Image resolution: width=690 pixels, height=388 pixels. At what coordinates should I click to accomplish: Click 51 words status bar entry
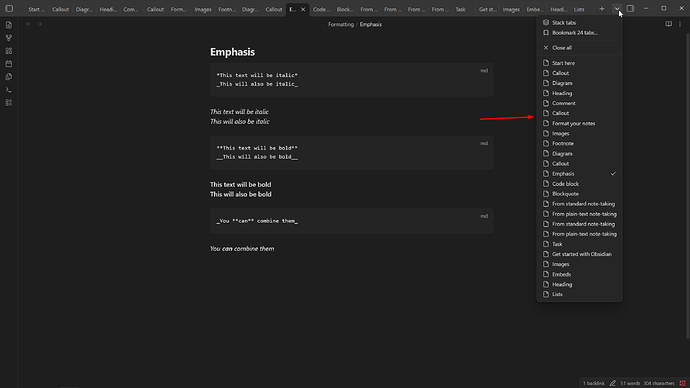click(x=630, y=383)
